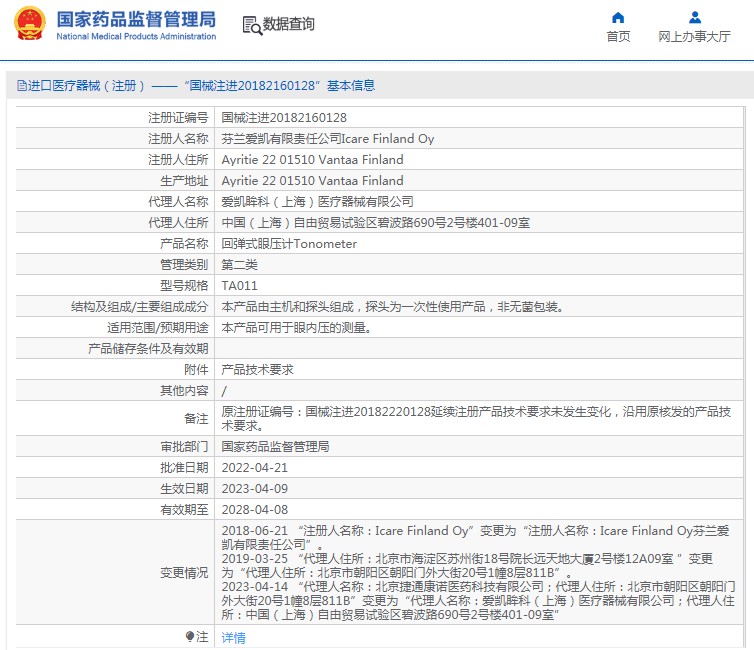The image size is (754, 650).
Task: Click the 适用范围/预期用途 label
Action: [158, 328]
